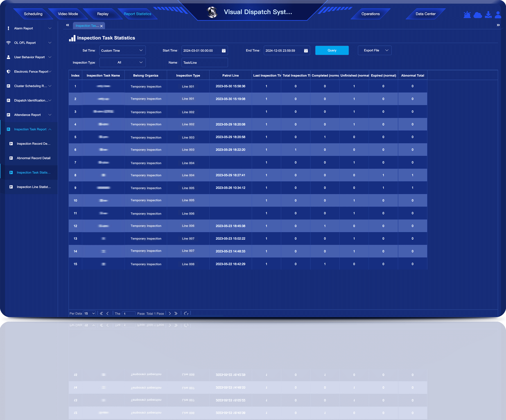The width and height of the screenshot is (506, 420).
Task: Click inside the Task/Line name field
Action: pyautogui.click(x=204, y=62)
